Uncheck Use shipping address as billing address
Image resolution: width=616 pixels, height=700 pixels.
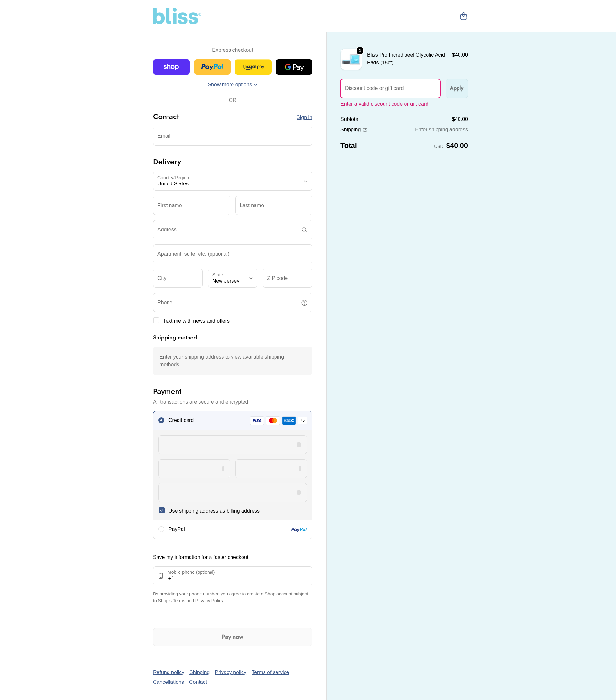coord(162,510)
